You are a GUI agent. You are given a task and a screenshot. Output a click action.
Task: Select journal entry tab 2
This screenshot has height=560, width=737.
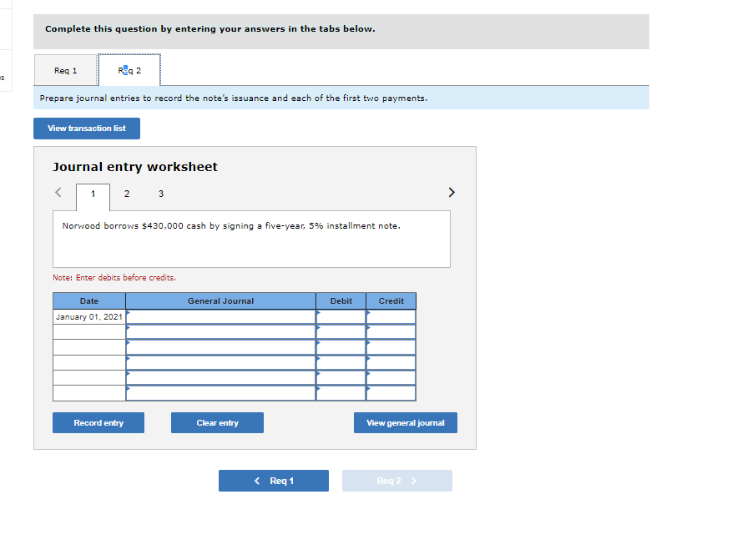tap(126, 194)
